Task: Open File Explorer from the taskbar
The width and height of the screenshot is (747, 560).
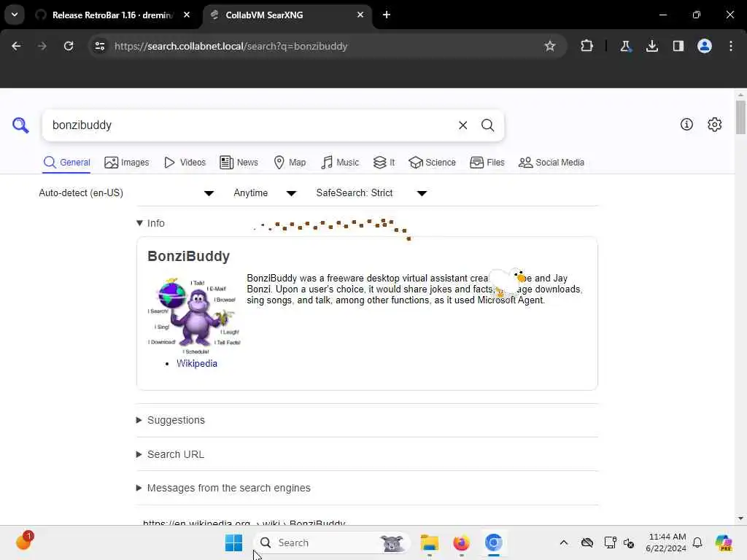Action: pos(429,542)
